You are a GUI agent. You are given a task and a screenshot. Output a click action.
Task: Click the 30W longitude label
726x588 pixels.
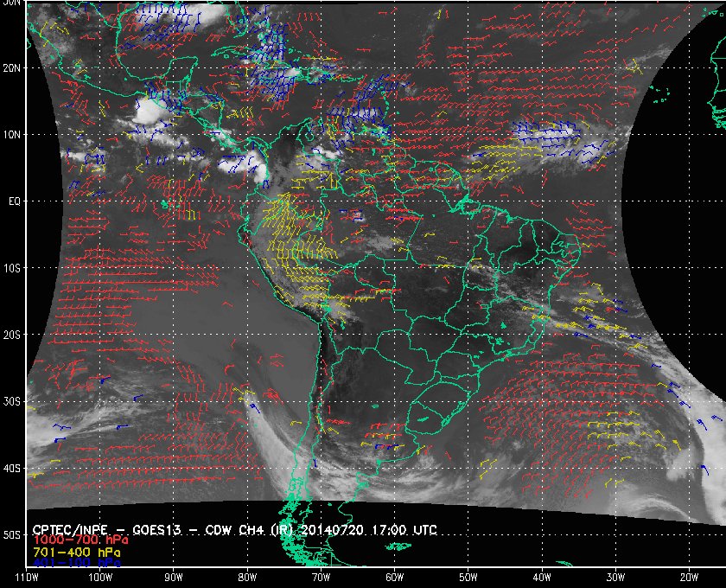tap(615, 577)
